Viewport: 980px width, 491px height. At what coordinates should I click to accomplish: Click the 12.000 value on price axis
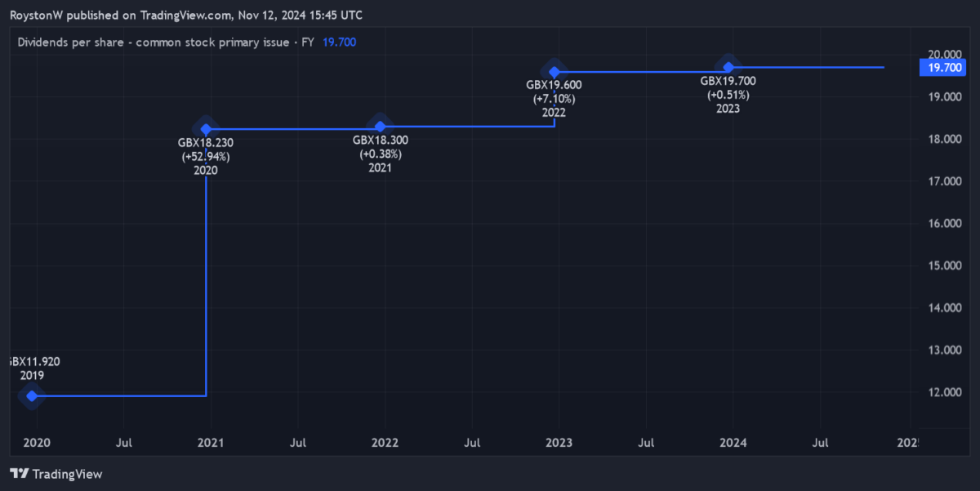(945, 392)
